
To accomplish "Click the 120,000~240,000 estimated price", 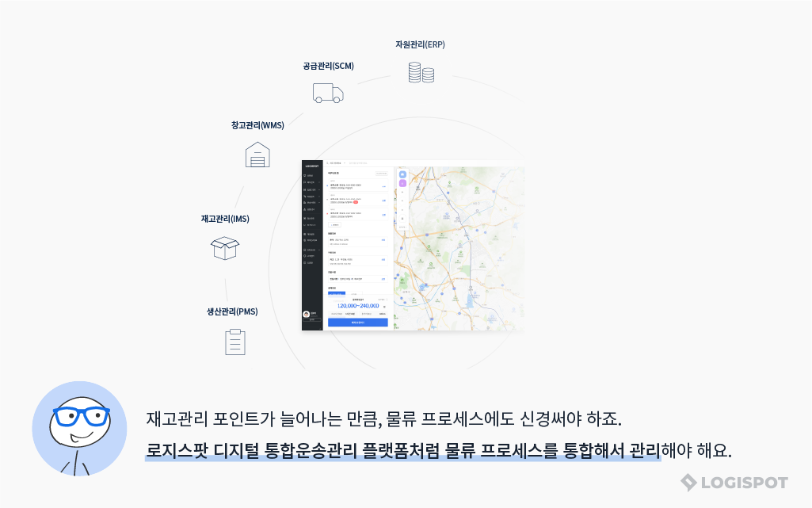I will point(358,305).
